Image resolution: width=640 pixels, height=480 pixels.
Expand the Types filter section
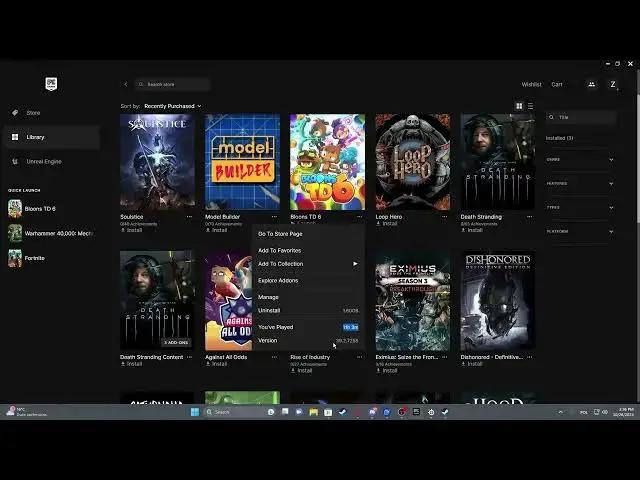click(580, 207)
